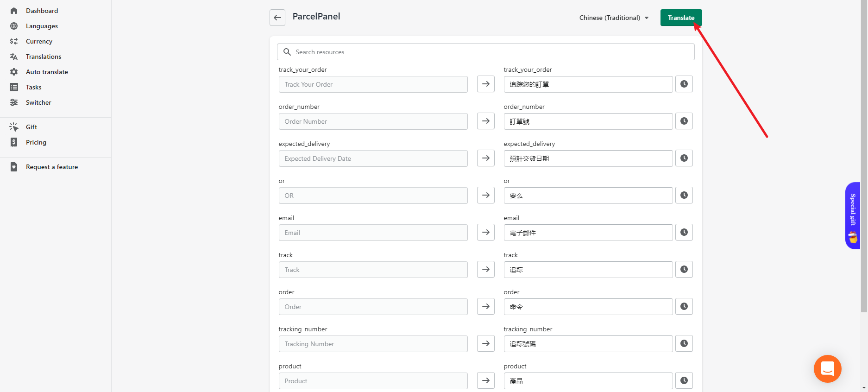Click the search magnifier icon
868x392 pixels.
(287, 52)
